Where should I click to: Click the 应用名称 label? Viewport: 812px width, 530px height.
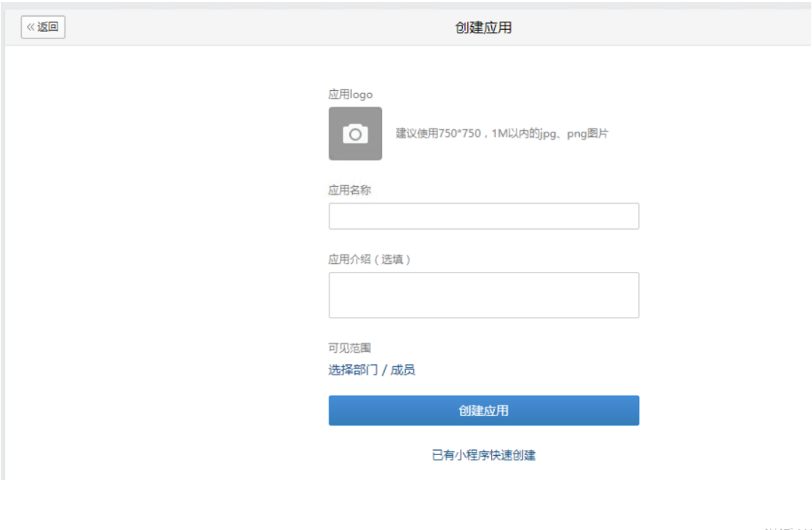click(x=349, y=190)
